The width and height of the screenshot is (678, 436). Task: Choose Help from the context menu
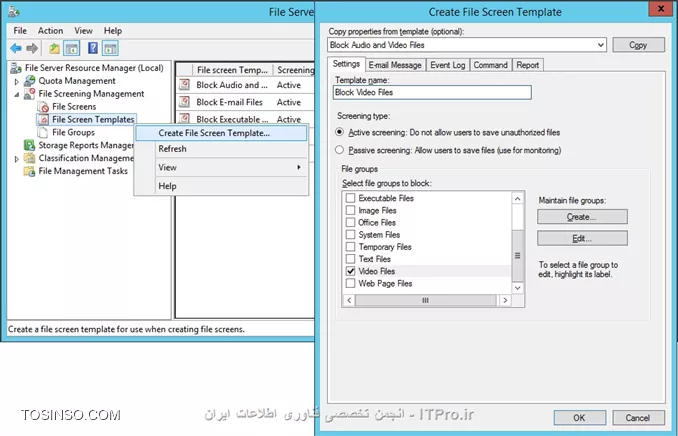167,186
